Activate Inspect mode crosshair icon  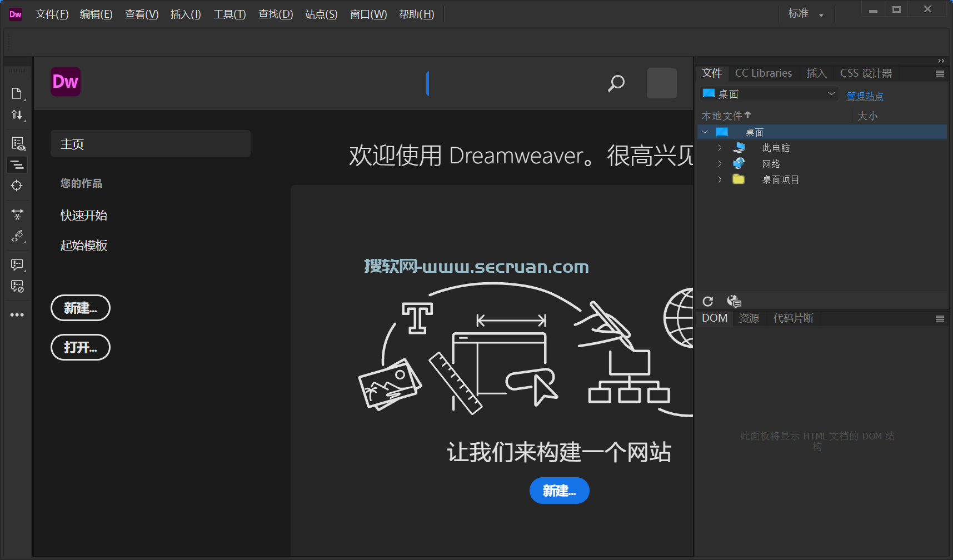pos(17,186)
